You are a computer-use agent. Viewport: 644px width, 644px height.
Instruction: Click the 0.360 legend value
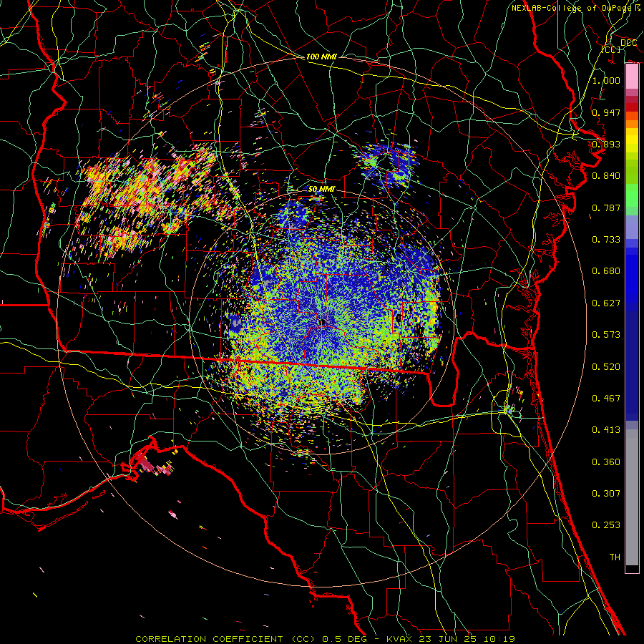tap(606, 462)
